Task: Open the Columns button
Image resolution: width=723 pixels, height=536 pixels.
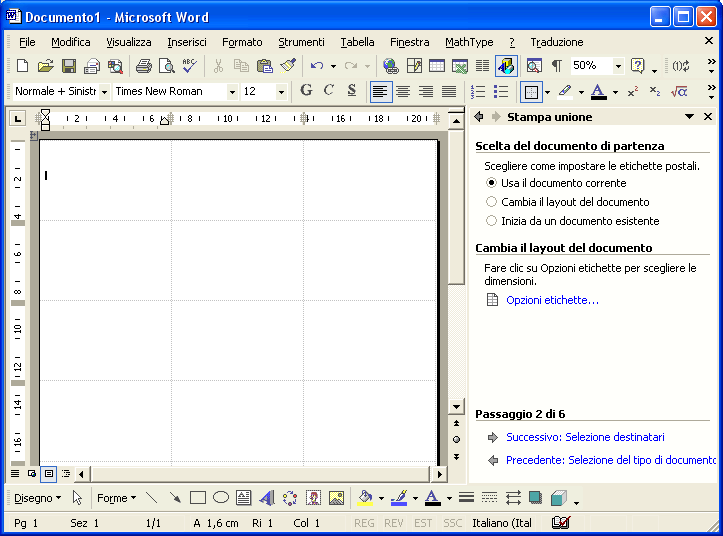Action: (482, 66)
